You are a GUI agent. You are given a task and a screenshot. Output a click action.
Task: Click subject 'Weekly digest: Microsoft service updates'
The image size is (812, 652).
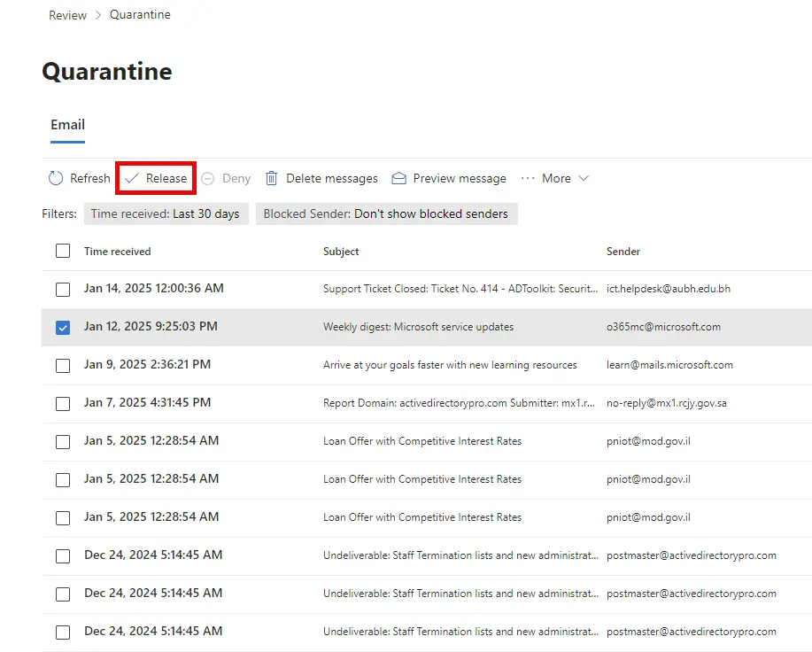(419, 327)
